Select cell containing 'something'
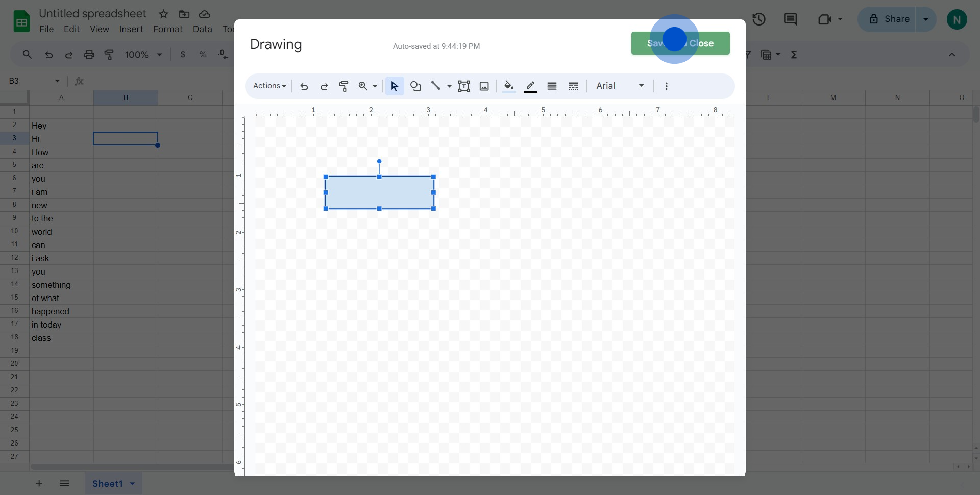980x495 pixels. (61, 285)
